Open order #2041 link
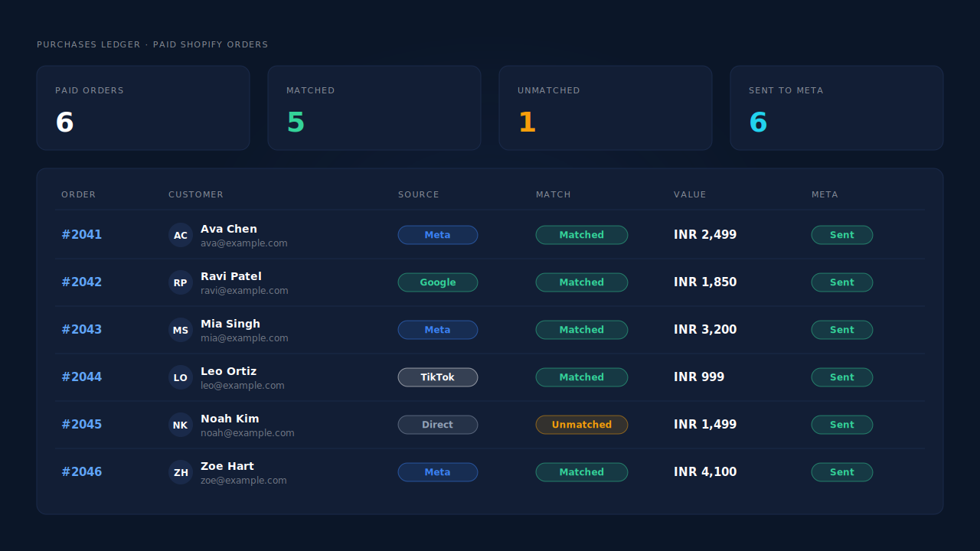 (81, 235)
